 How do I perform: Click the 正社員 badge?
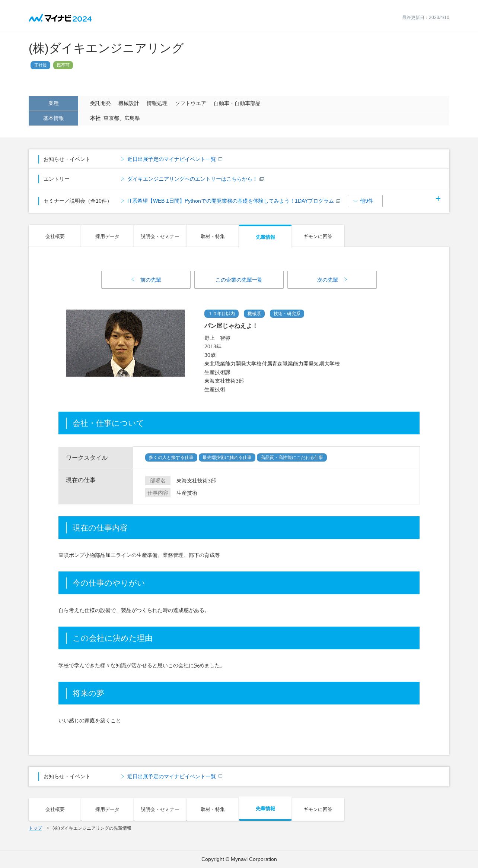pos(41,65)
